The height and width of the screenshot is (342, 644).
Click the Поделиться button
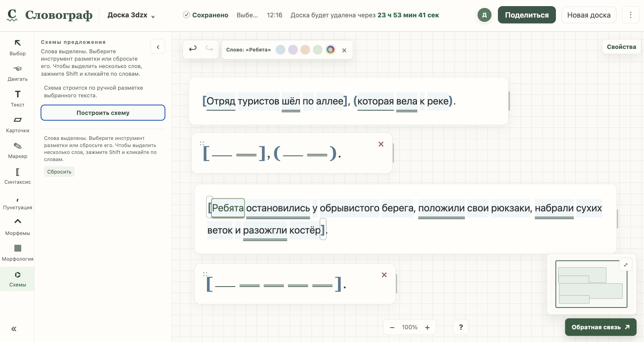(527, 15)
